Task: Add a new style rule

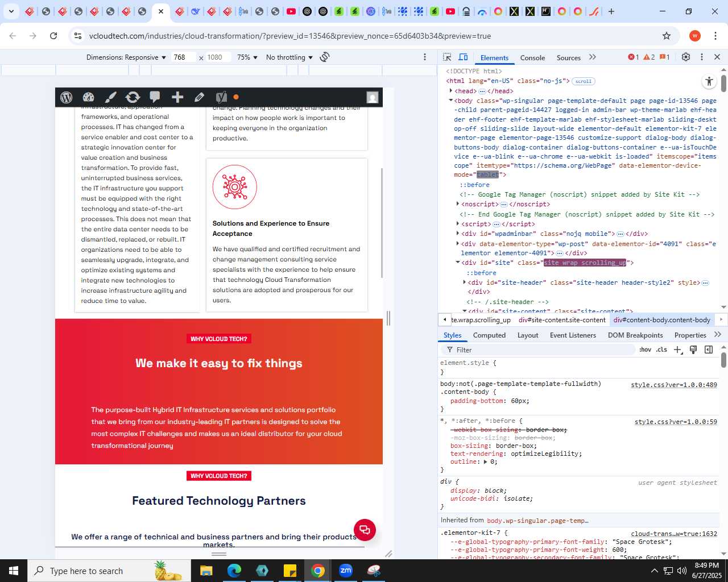Action: (677, 350)
